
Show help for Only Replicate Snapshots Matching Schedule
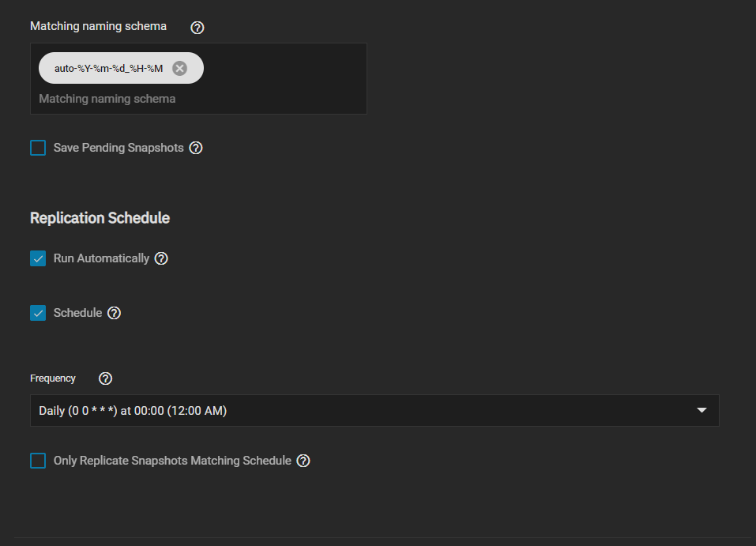tap(303, 461)
